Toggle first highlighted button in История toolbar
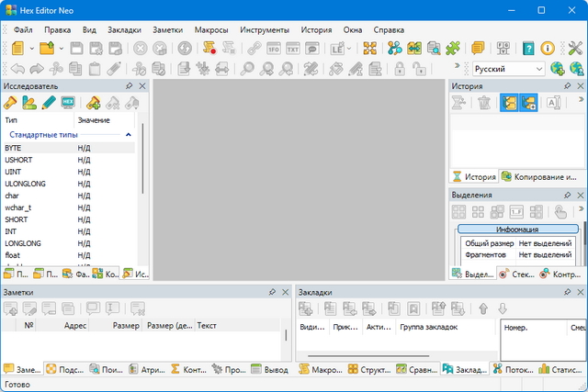Screen dimensions: 588x392 (509, 103)
